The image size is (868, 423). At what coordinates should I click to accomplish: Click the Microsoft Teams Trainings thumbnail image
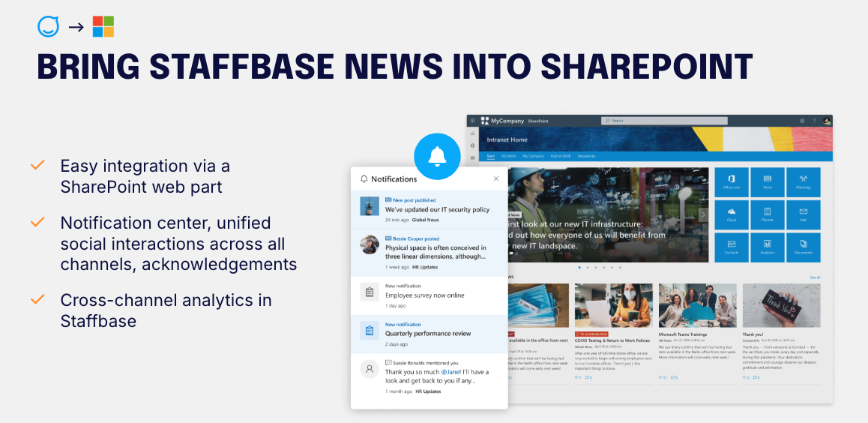(698, 305)
